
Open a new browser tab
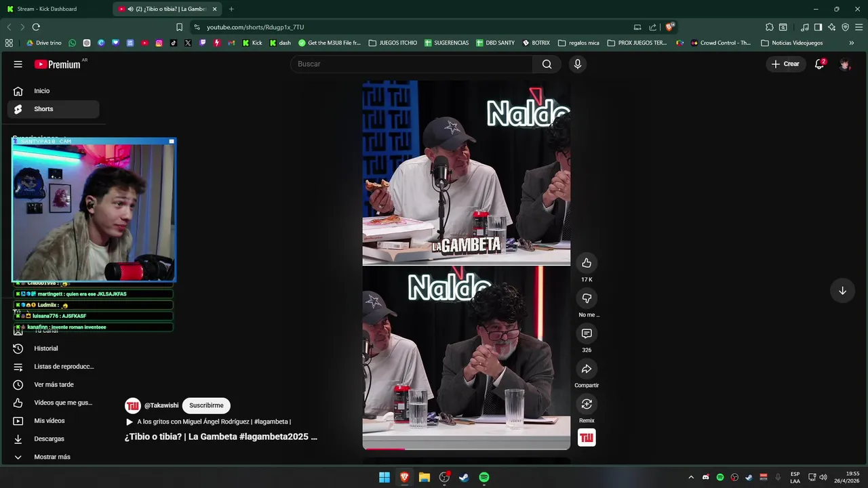pos(231,9)
